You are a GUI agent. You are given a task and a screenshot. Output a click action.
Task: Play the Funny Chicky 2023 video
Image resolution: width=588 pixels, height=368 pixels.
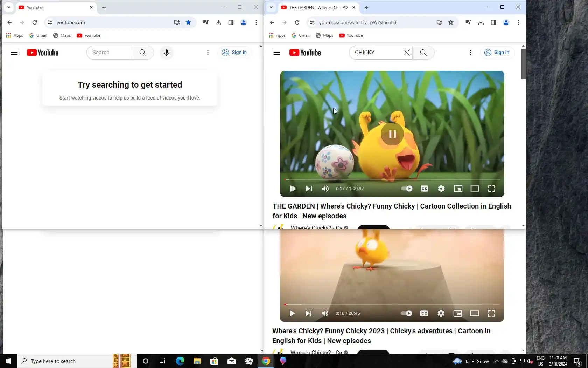(x=292, y=313)
